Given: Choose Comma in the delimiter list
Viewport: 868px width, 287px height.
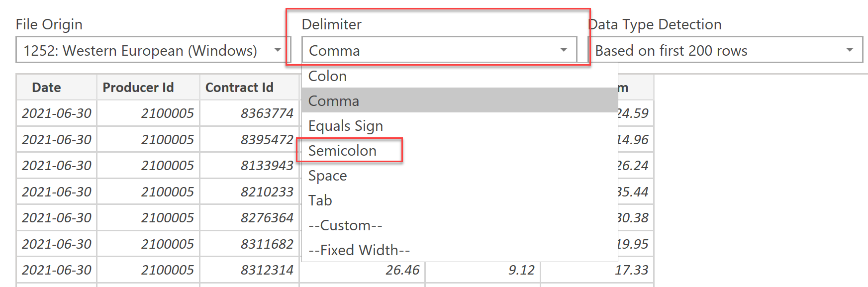Looking at the screenshot, I should click(333, 100).
